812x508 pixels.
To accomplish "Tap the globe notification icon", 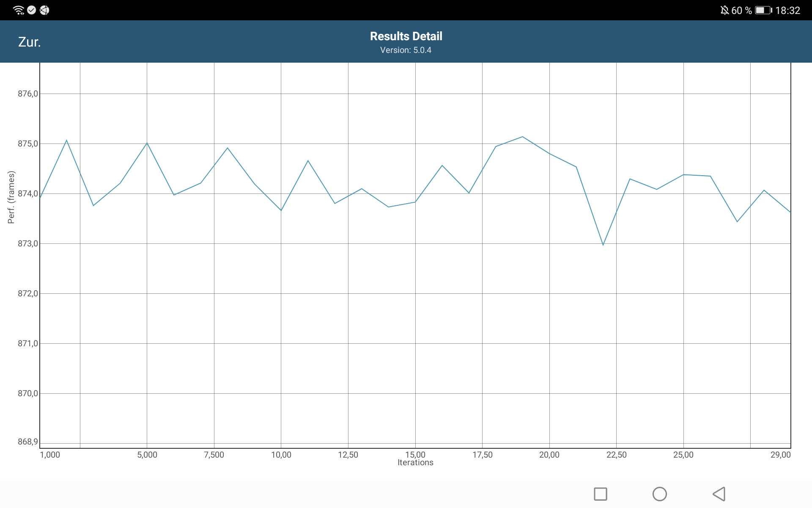I will 44,10.
